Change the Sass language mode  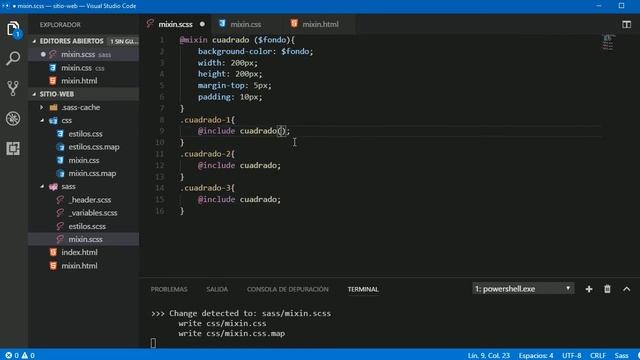(621, 356)
